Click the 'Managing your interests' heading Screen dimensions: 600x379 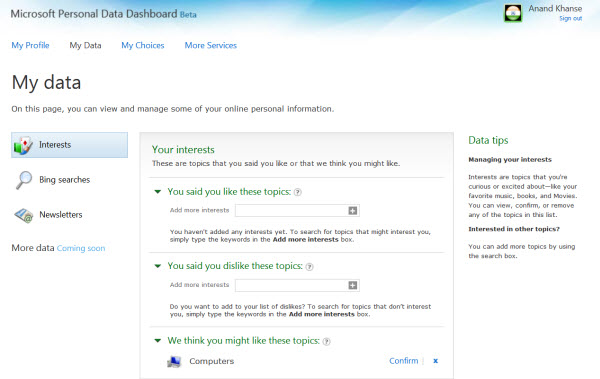point(510,160)
